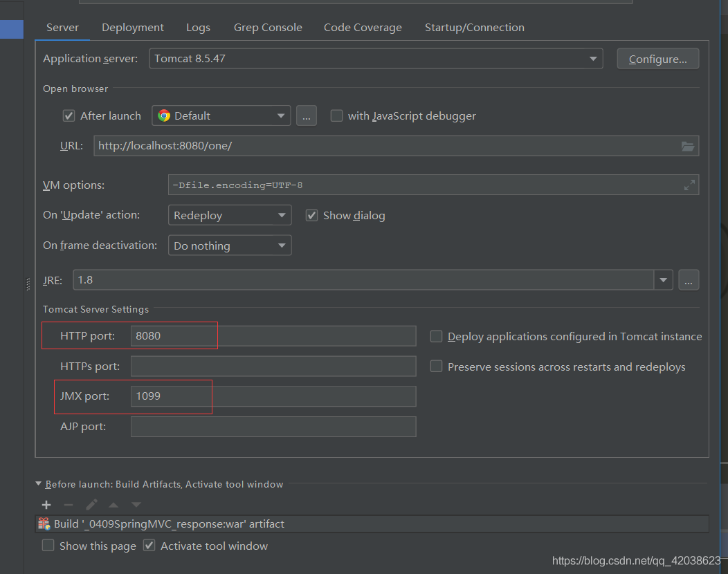
Task: Open the Grep Console tab
Action: (x=268, y=28)
